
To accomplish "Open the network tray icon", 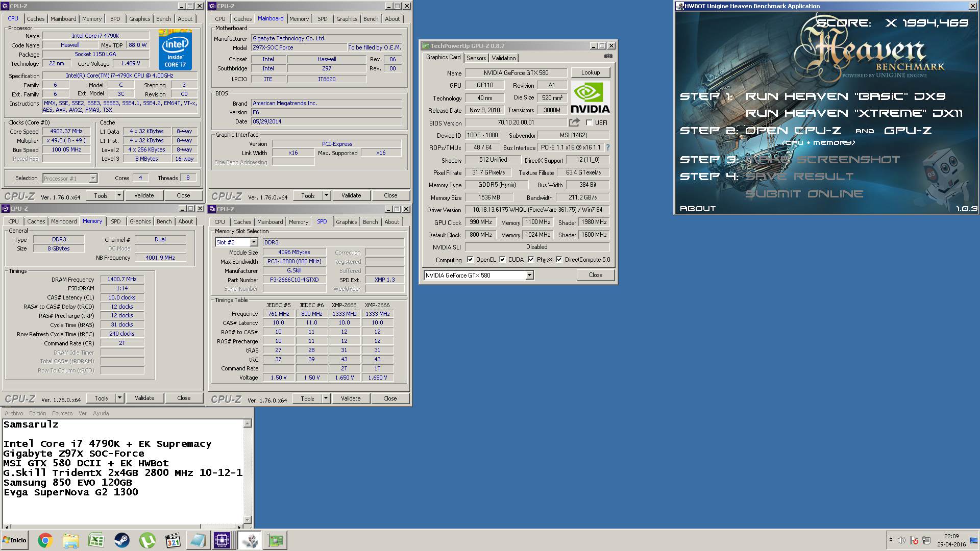I will 926,540.
